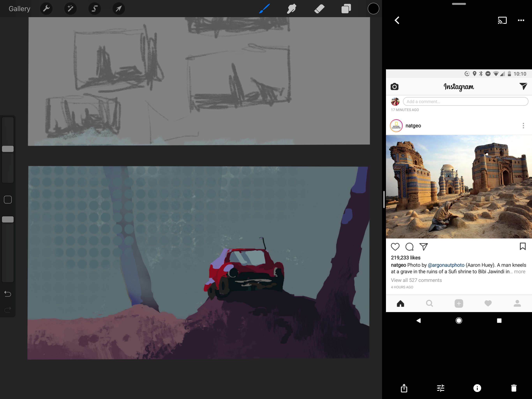Open the natgeo post three-dot options
Image resolution: width=532 pixels, height=399 pixels.
tap(523, 126)
